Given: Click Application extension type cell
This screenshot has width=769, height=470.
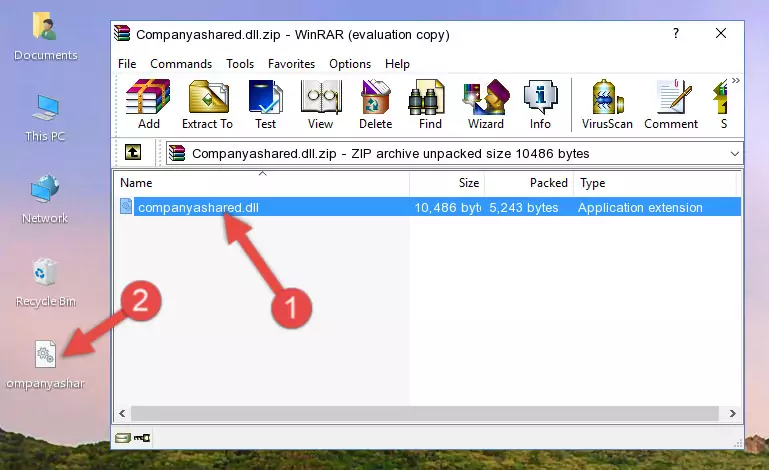Looking at the screenshot, I should (640, 208).
